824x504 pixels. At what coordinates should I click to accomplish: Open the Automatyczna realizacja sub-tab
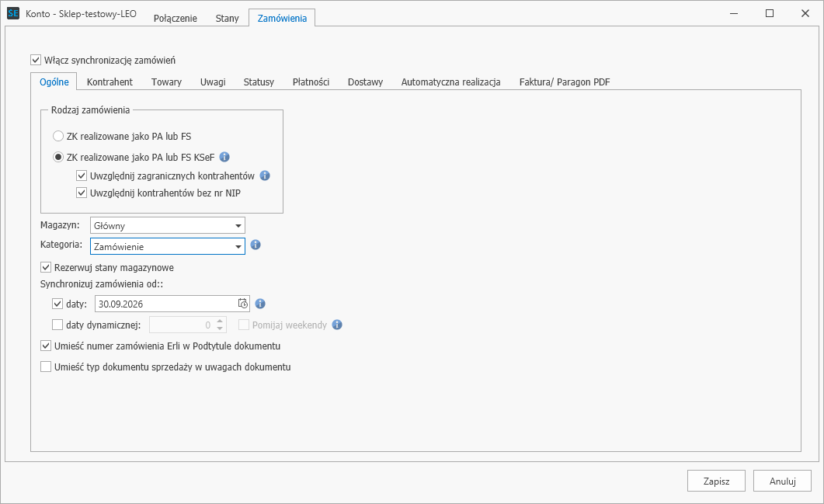click(451, 82)
